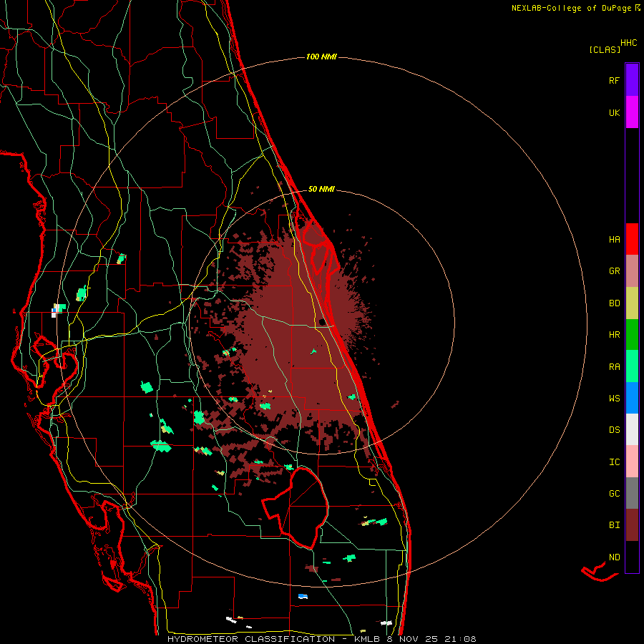Viewport: 644px width, 644px height.
Task: Click the "RA" legend label
Action: click(614, 367)
